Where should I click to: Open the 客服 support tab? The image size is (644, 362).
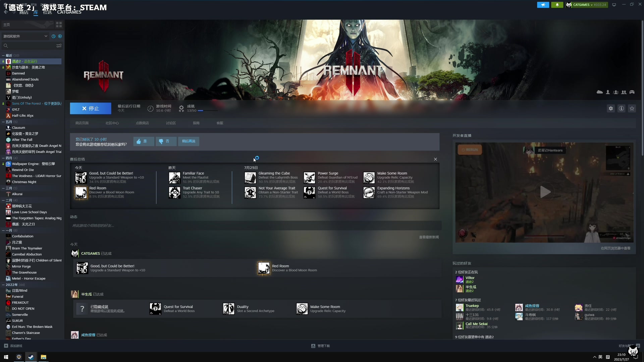pos(220,123)
